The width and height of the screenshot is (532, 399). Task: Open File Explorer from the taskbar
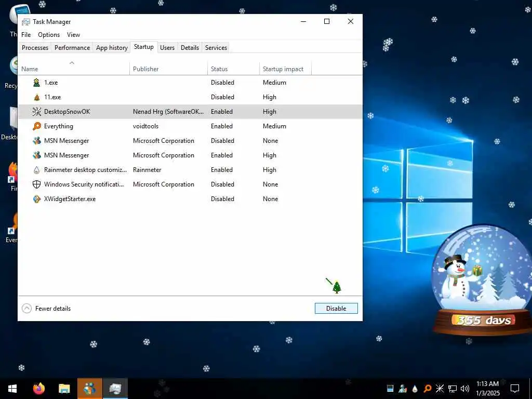tap(64, 389)
